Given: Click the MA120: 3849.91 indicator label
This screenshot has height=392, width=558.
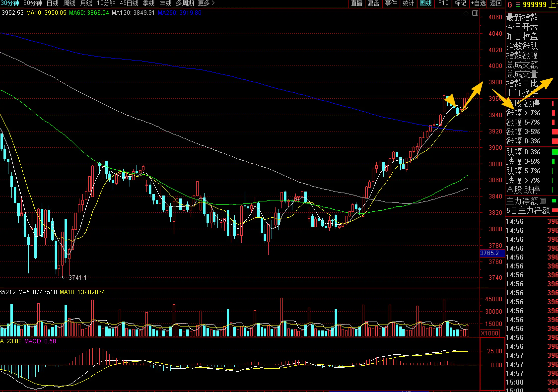Looking at the screenshot, I should pos(133,13).
